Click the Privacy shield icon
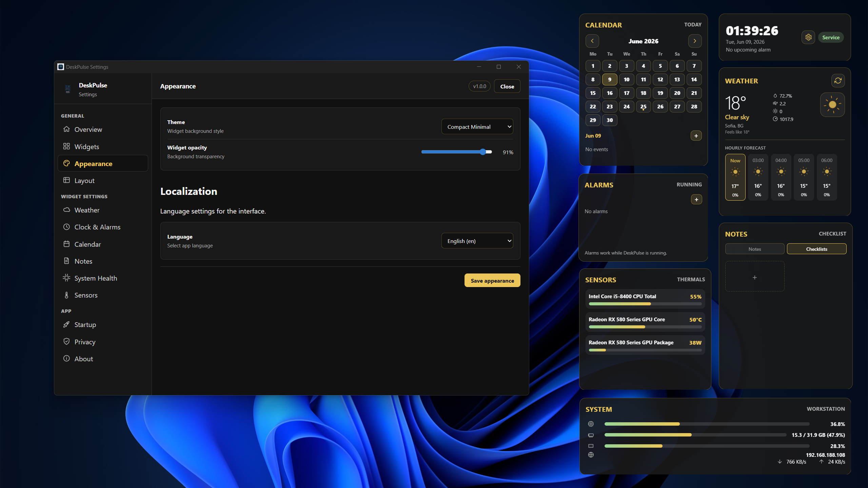The height and width of the screenshot is (488, 868). 66,341
